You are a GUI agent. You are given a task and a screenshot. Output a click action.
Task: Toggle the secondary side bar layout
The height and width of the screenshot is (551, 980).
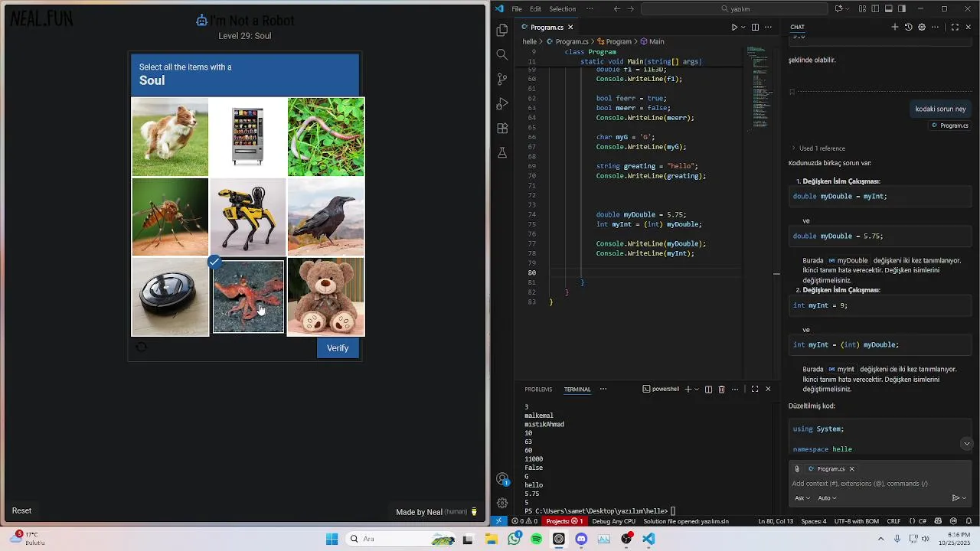tap(902, 9)
